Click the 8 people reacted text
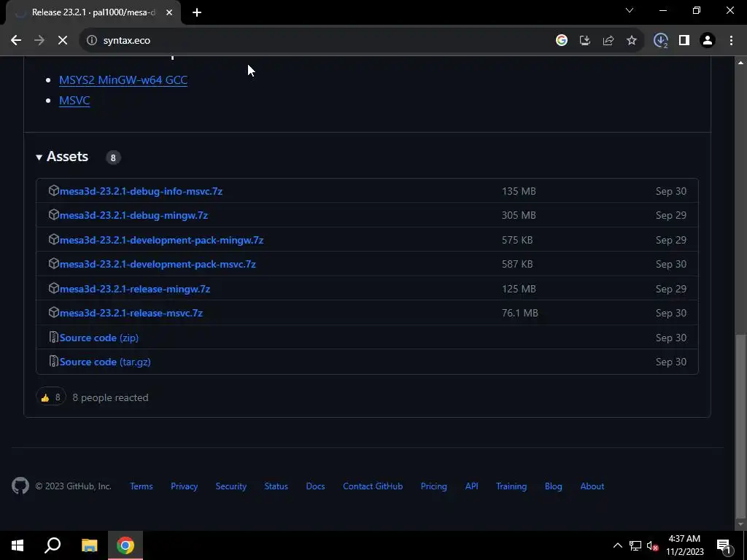Screen dimensions: 747x560 111,397
